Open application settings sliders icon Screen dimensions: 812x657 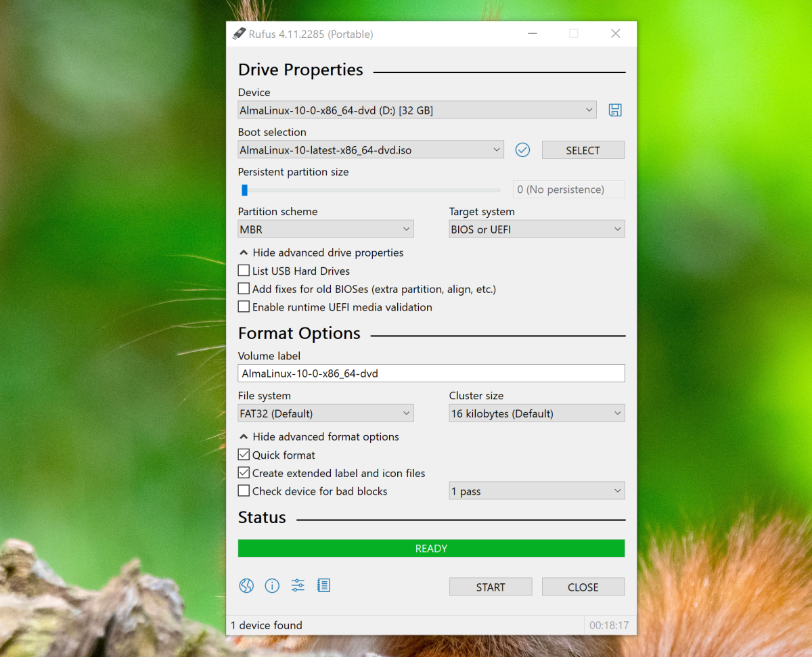298,586
